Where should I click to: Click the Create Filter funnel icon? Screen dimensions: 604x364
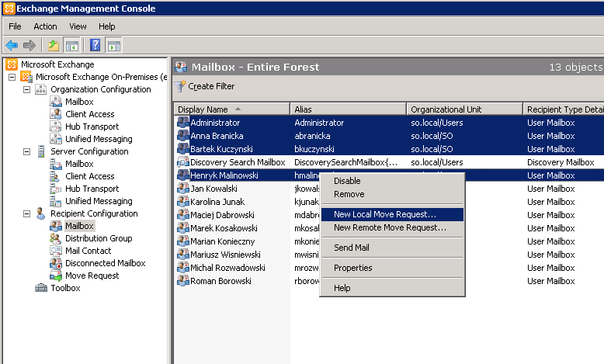[x=180, y=86]
